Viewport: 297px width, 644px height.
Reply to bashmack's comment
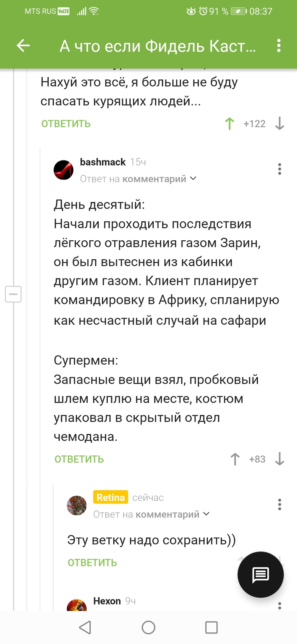[79, 459]
